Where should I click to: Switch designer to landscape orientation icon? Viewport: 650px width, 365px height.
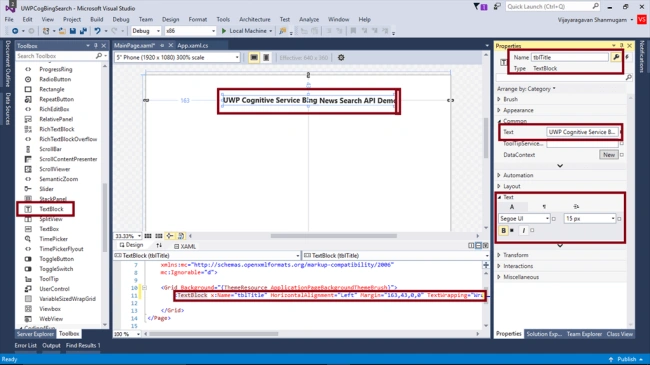[x=254, y=58]
